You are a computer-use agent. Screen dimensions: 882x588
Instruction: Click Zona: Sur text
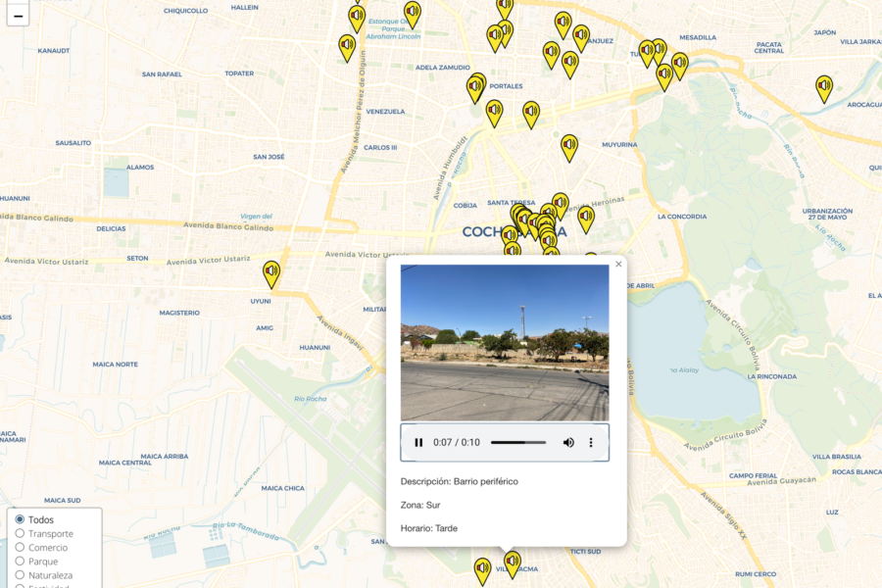point(420,505)
